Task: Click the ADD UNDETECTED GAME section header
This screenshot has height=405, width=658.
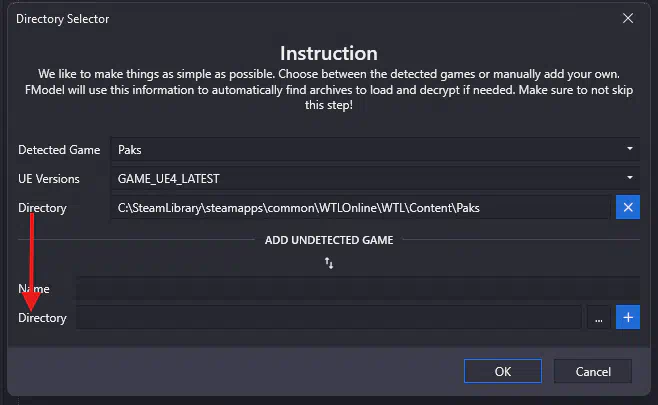Action: click(x=329, y=241)
